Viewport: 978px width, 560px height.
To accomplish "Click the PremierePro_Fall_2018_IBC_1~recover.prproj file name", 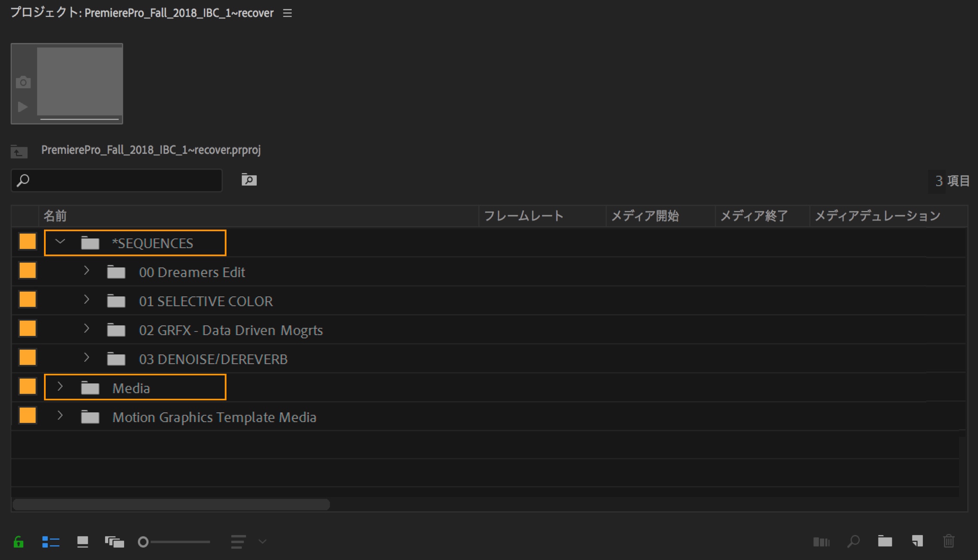I will 151,150.
